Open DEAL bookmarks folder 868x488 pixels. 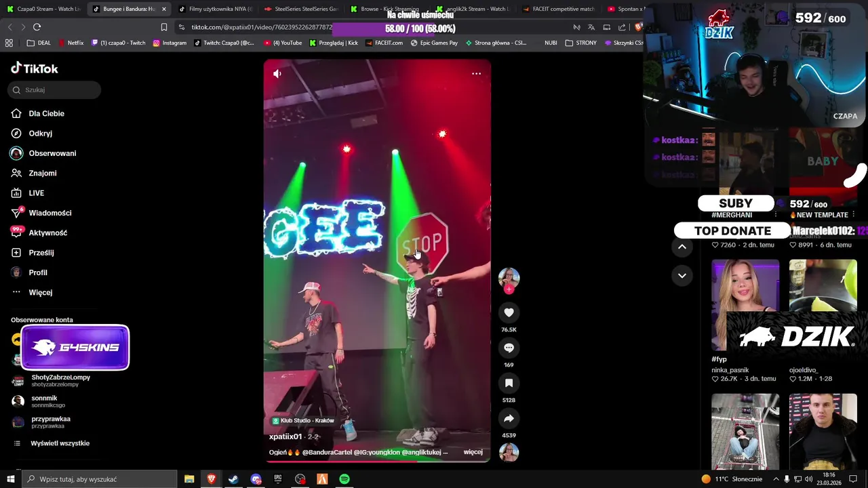39,43
